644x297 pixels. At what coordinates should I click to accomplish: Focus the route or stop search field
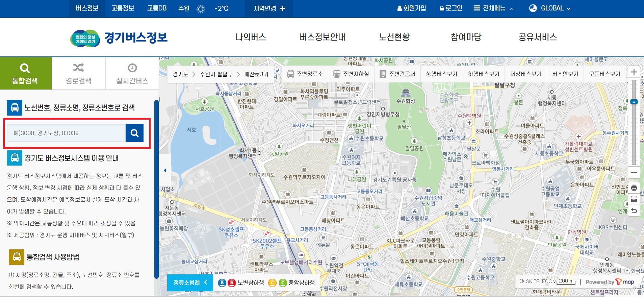click(x=66, y=133)
